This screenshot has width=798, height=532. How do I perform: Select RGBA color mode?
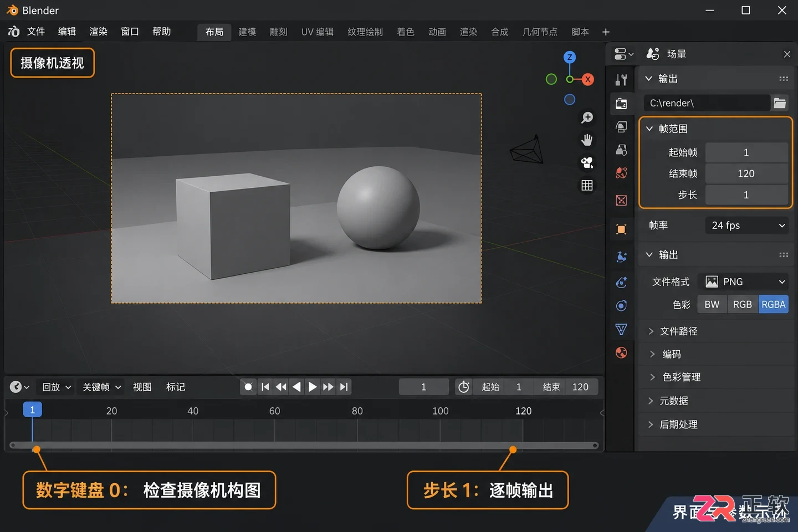point(773,304)
